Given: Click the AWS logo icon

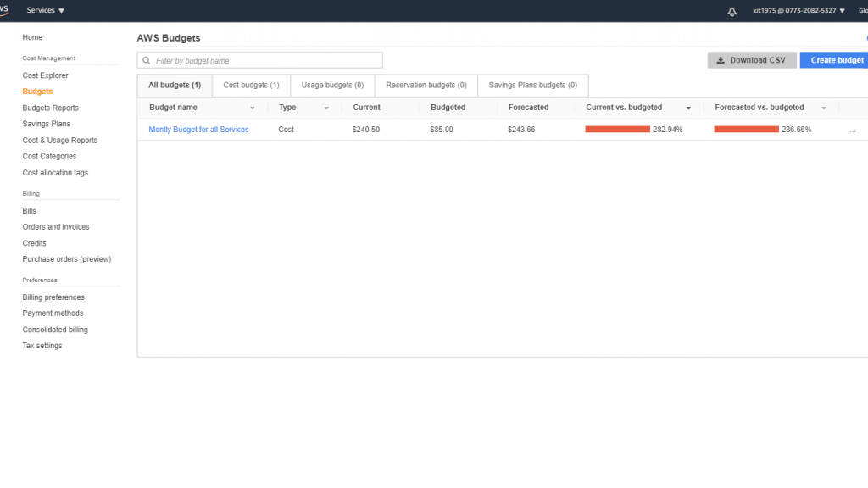Looking at the screenshot, I should pyautogui.click(x=3, y=10).
